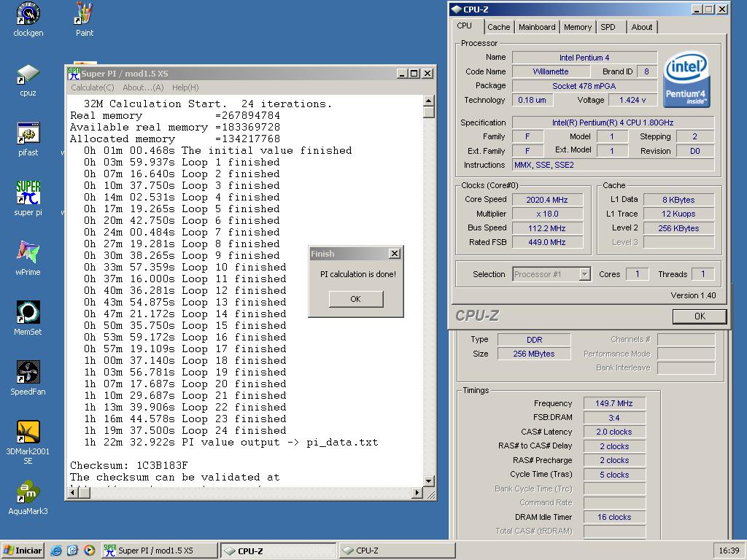Click the L1 Data value 8 KBytes

tap(678, 200)
